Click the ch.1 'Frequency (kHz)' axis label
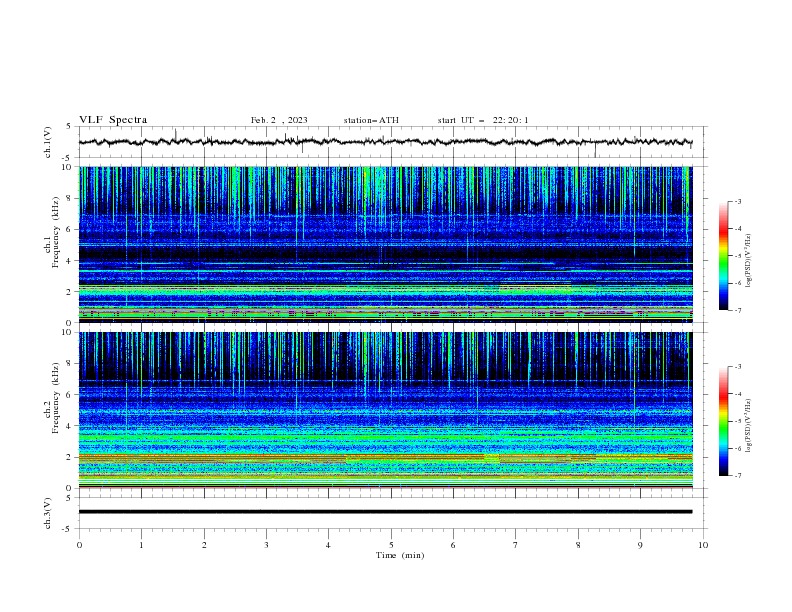The image size is (792, 612). [56, 232]
